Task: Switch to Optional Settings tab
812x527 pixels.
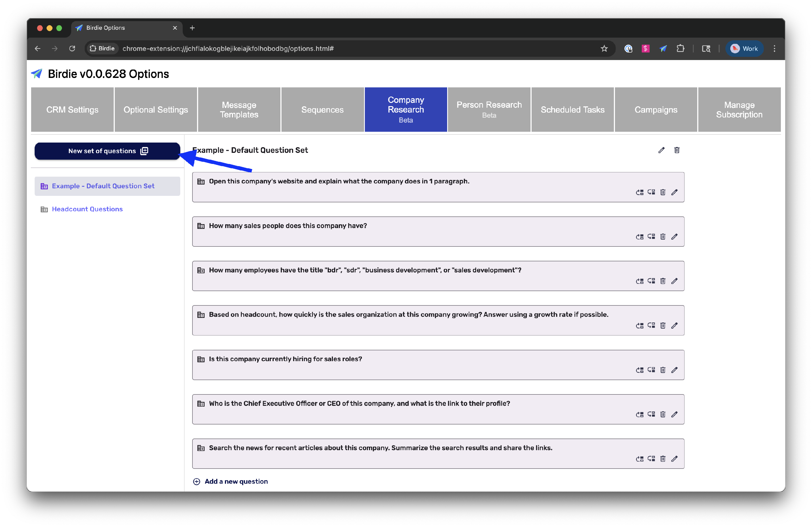Action: (156, 110)
